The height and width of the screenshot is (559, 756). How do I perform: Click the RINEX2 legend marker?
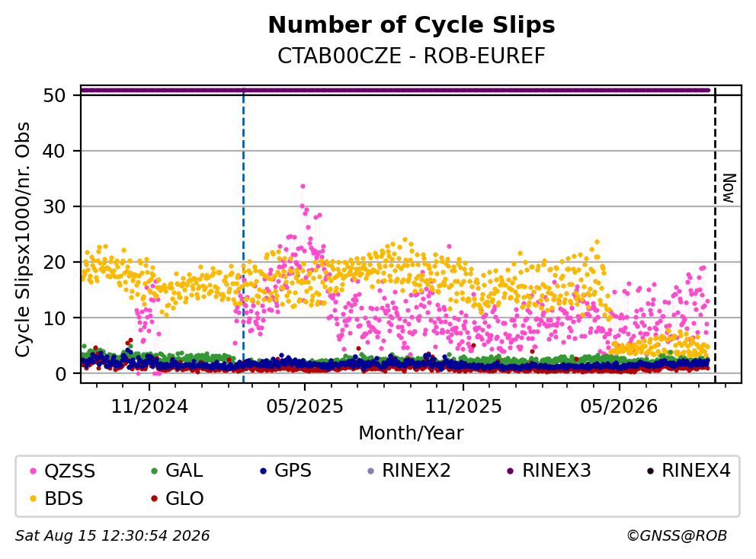[x=371, y=471]
